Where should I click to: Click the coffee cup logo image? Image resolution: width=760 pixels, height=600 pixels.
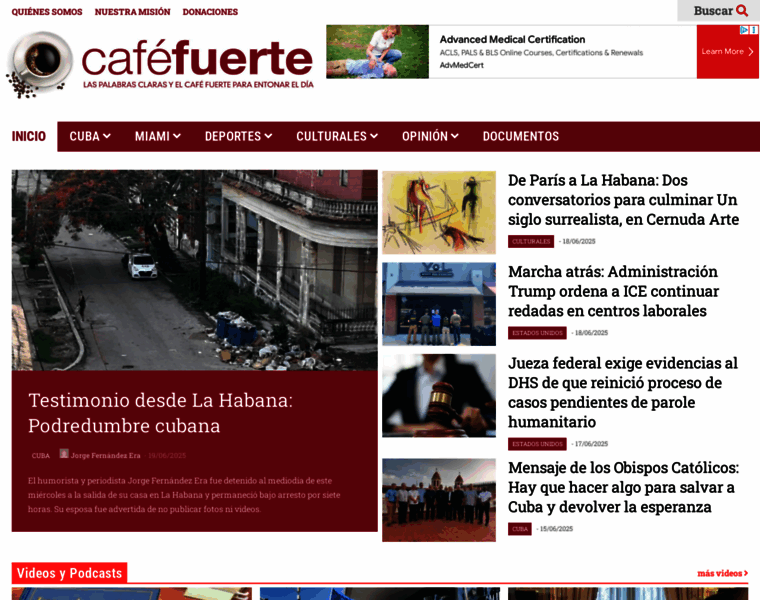39,64
